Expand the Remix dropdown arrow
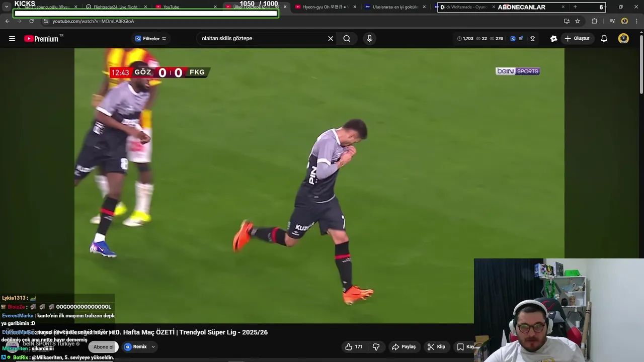Screen dimensions: 644x362 153,347
